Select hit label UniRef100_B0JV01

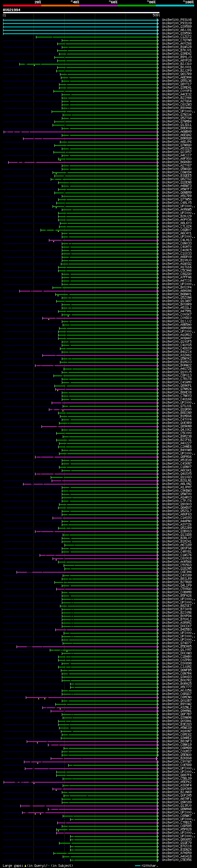point(177,67)
